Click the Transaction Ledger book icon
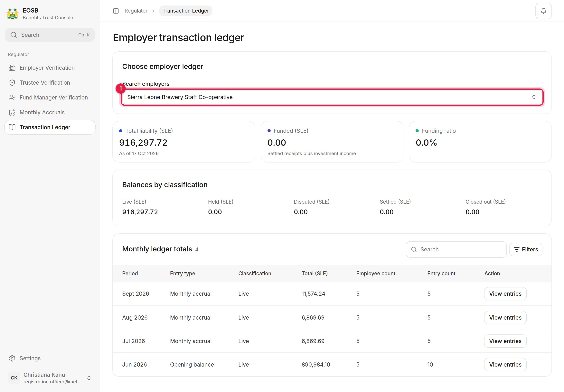The width and height of the screenshot is (564, 392). (12, 127)
